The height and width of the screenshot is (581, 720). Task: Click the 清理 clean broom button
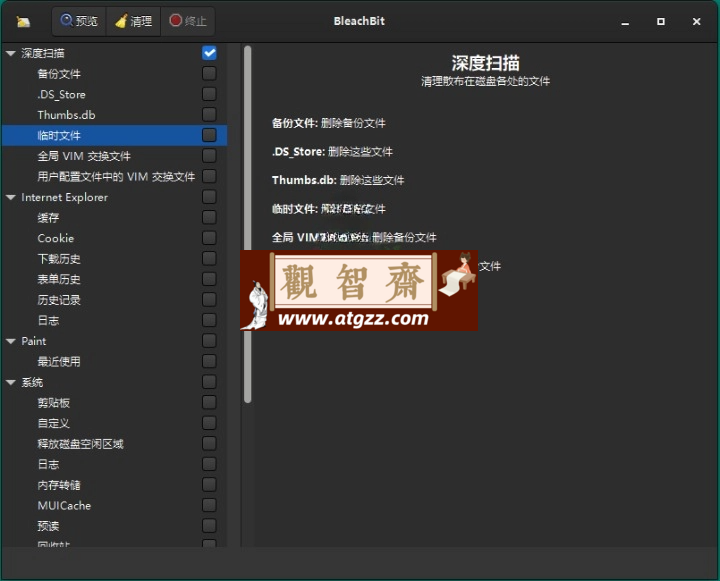coord(133,21)
